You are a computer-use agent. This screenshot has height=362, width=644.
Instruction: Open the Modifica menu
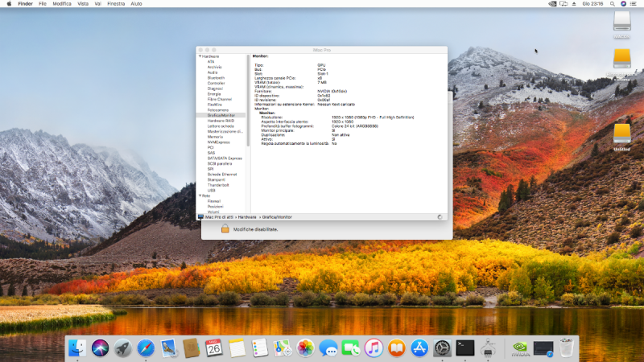pyautogui.click(x=62, y=4)
